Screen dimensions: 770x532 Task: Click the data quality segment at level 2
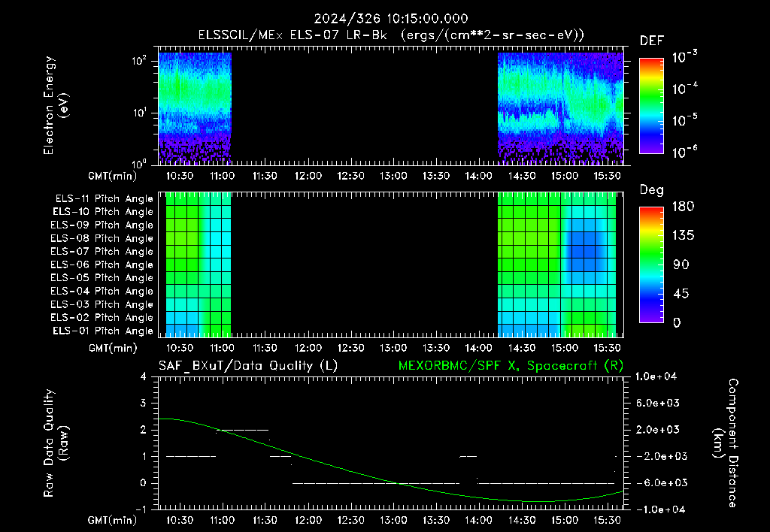(x=243, y=430)
